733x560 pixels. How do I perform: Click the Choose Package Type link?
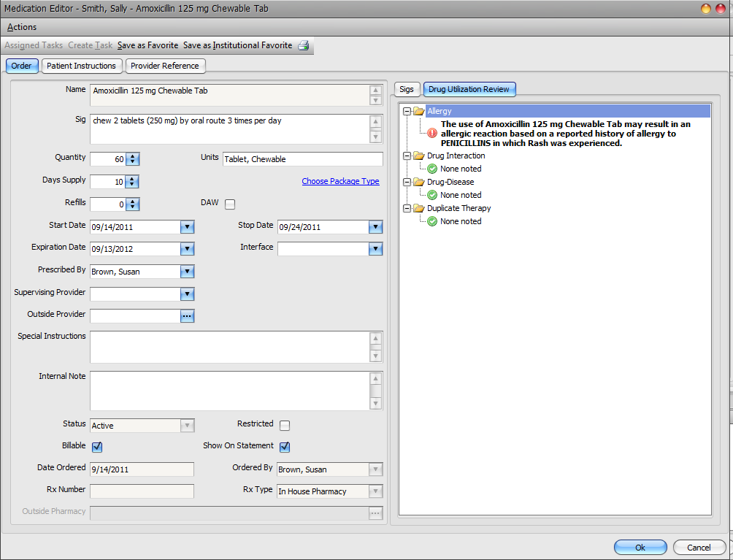340,181
